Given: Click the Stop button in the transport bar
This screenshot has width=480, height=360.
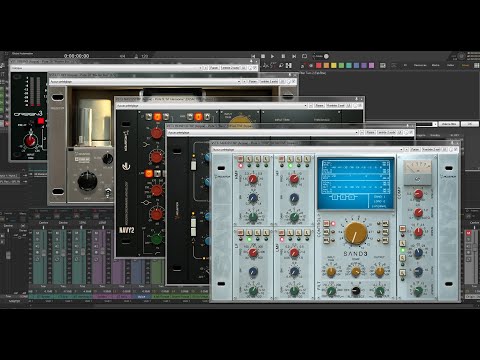Looking at the screenshot, I should point(263,56).
